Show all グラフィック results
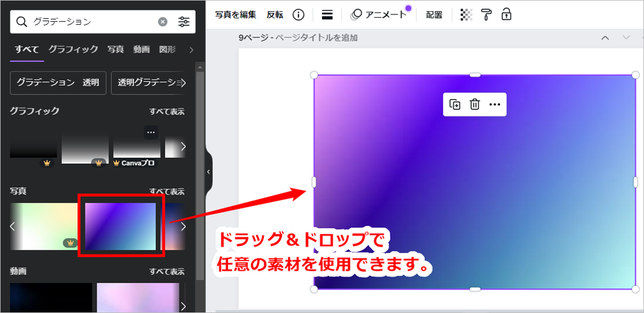Screen dimensions: 644x313 tap(166, 111)
